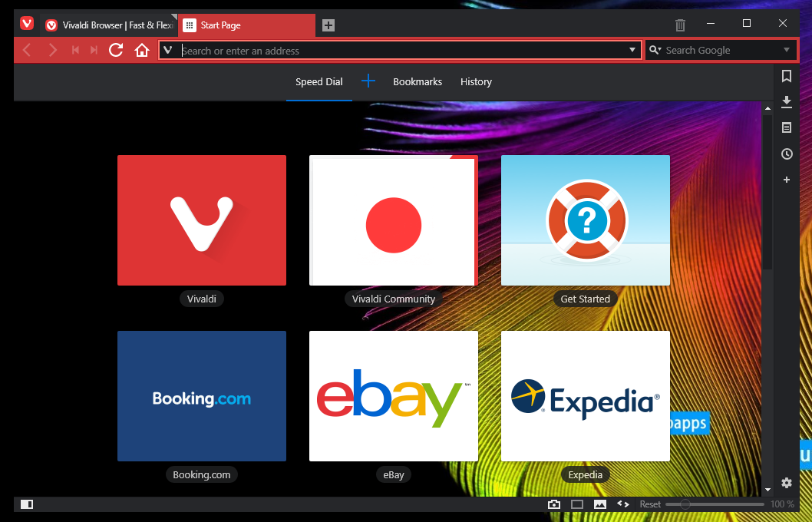This screenshot has width=812, height=522.
Task: Open settings via the gear icon
Action: tap(786, 483)
